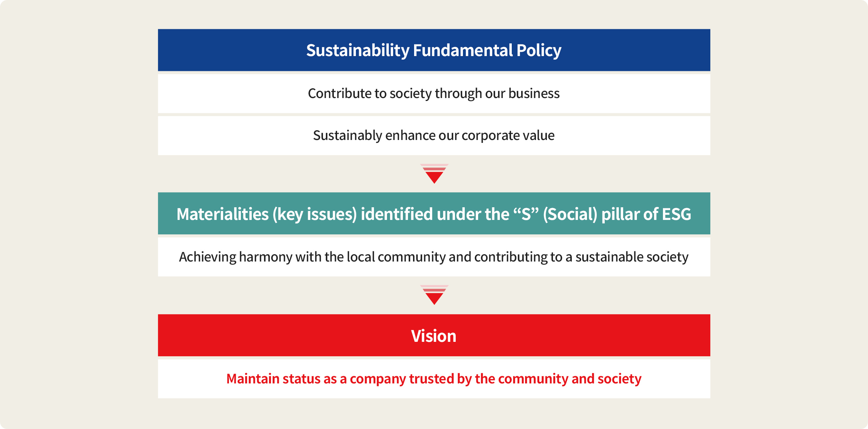Click the "Contribute to society through our business" box

[434, 94]
